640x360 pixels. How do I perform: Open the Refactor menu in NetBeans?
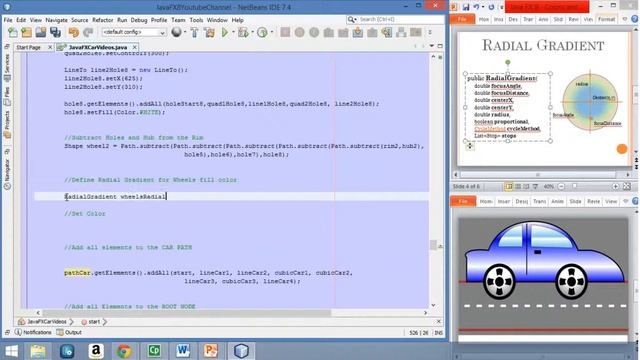[102, 20]
